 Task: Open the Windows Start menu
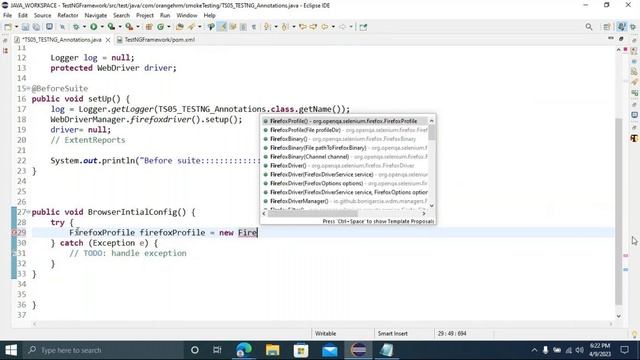(x=11, y=350)
